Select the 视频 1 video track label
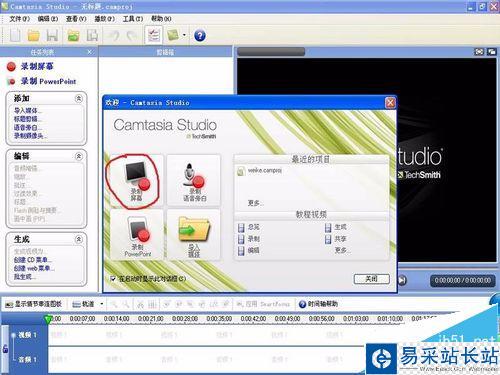The image size is (500, 375). click(27, 335)
